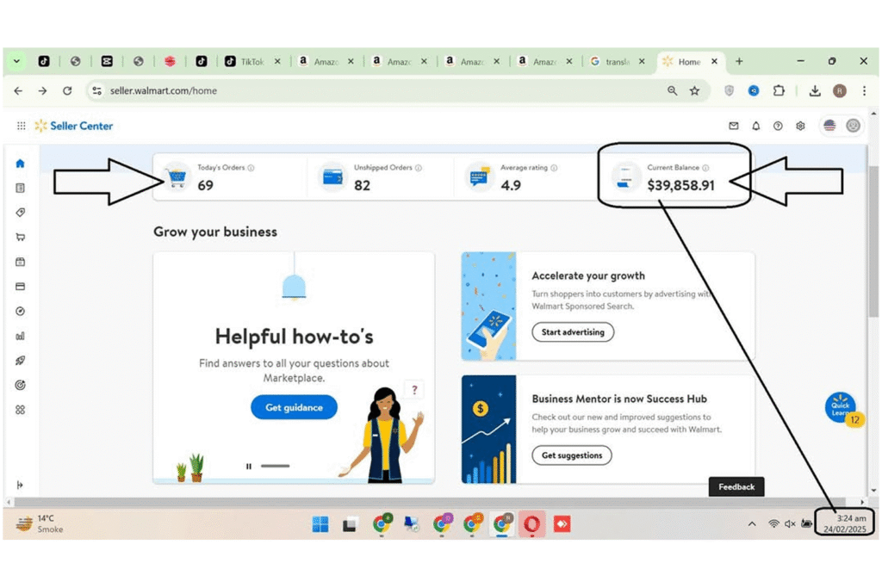The width and height of the screenshot is (882, 588).
Task: Open the notifications bell icon
Action: [756, 126]
